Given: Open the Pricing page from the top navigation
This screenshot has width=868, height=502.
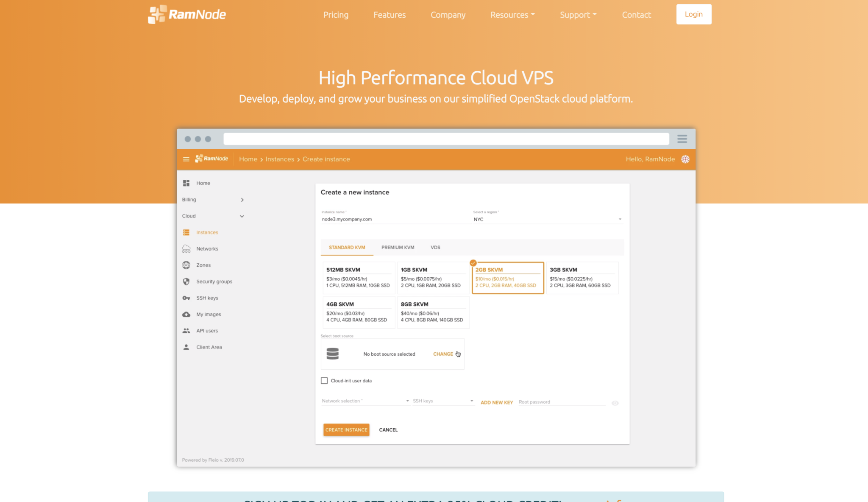Looking at the screenshot, I should 336,15.
